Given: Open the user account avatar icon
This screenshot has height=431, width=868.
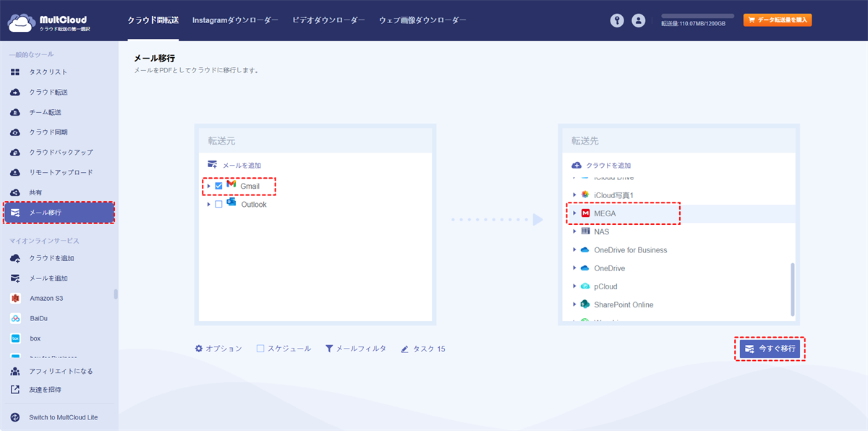Looking at the screenshot, I should pyautogui.click(x=638, y=21).
